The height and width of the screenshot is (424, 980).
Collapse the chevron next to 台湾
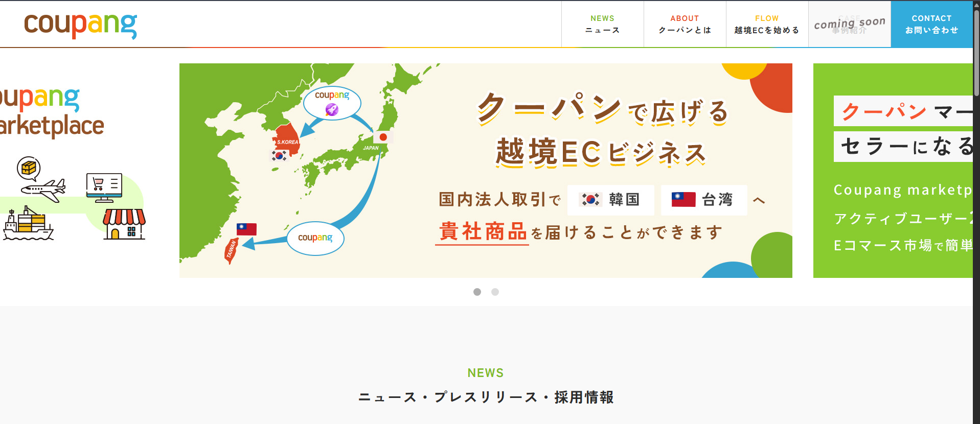759,200
